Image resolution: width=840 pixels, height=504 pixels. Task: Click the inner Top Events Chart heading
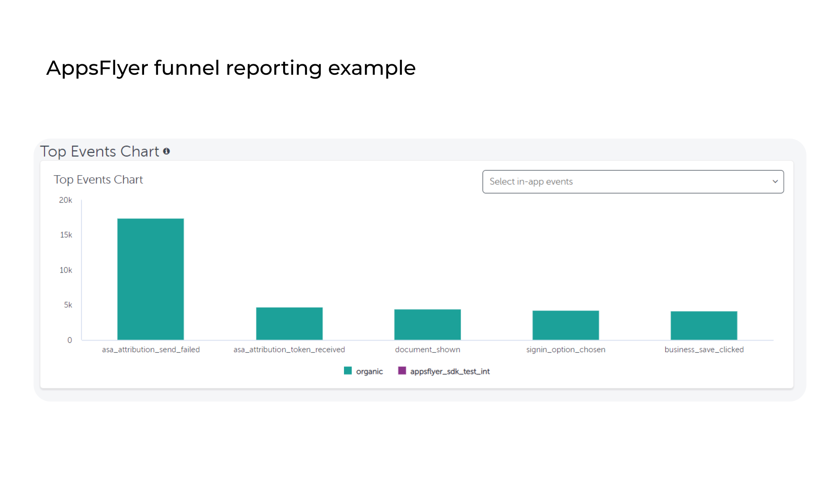(98, 180)
